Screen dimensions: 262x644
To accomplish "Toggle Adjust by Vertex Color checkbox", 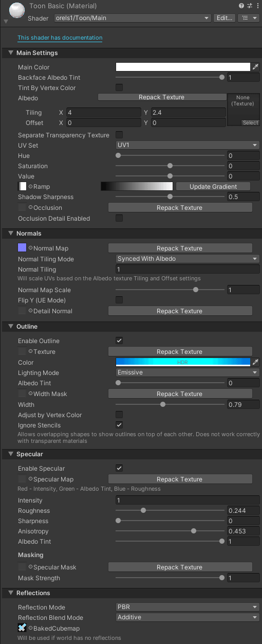I will 119,415.
